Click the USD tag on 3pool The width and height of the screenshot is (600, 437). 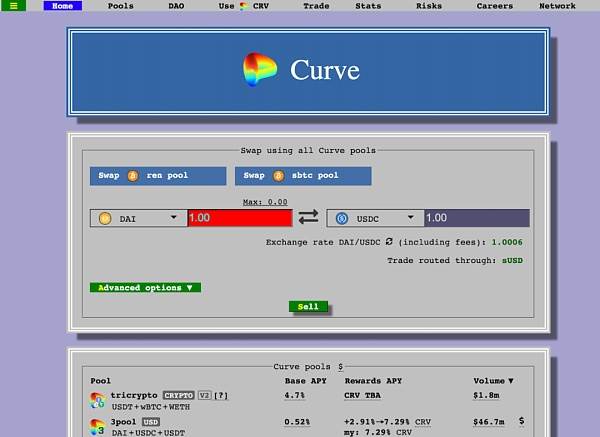(151, 422)
